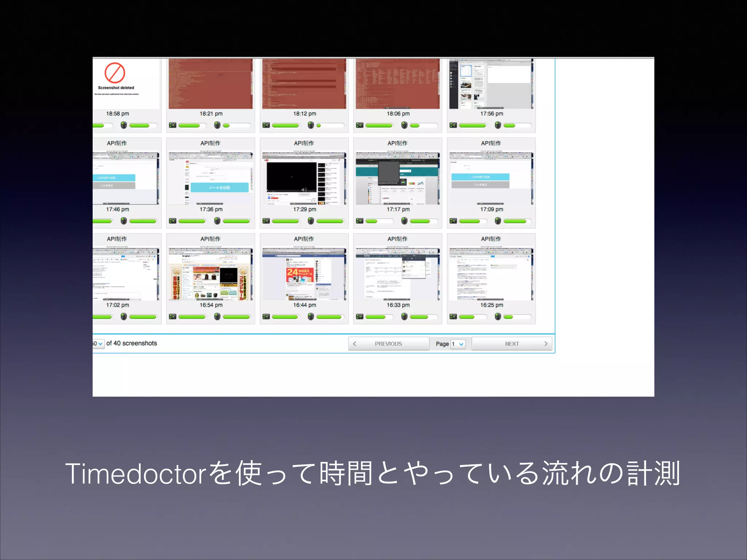
Task: Click keyboard activity icon under 16:44 pm
Action: (266, 316)
